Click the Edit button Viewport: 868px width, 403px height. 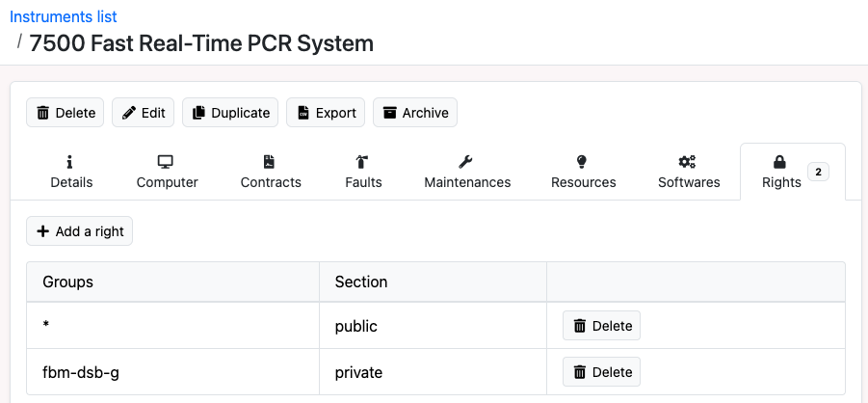pyautogui.click(x=144, y=113)
